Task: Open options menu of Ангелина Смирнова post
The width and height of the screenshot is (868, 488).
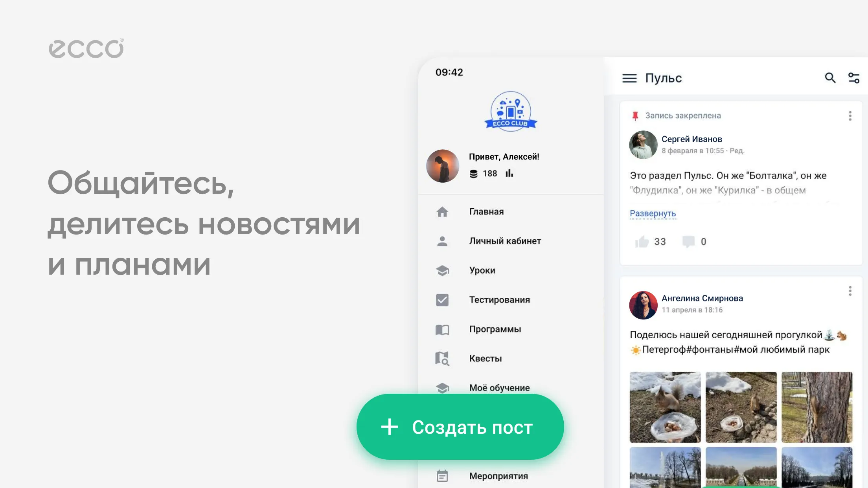Action: click(850, 291)
